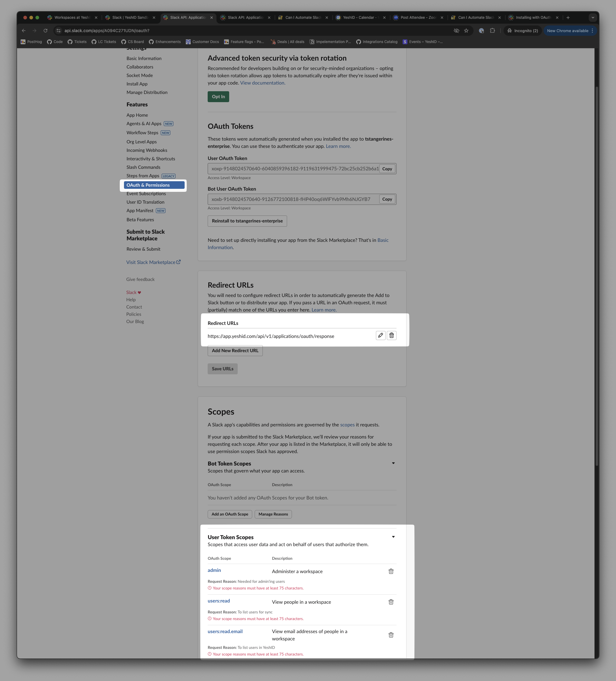Screen dimensions: 616x681
Task: Collapse the User Token Scopes section
Action: coord(393,537)
